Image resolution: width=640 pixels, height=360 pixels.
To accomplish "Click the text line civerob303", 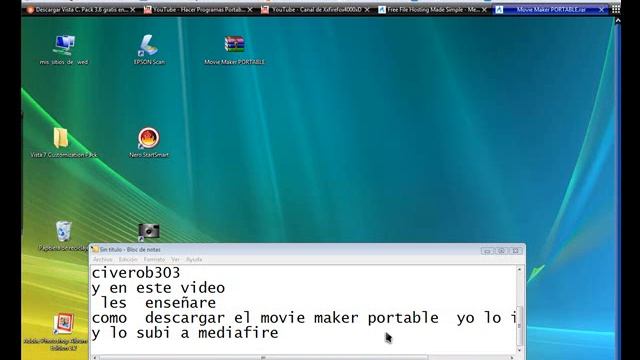I will [x=136, y=273].
